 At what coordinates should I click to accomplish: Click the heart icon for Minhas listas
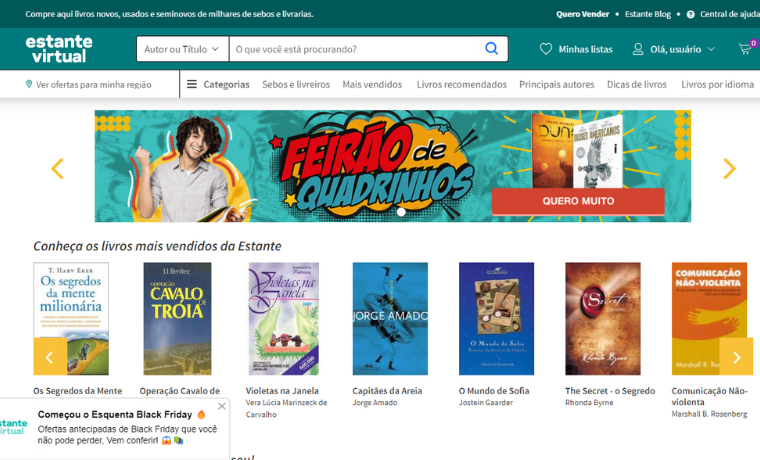(x=546, y=49)
